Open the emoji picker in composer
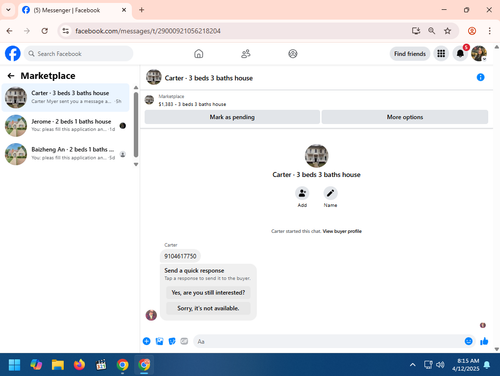This screenshot has width=500, height=376. click(x=469, y=341)
